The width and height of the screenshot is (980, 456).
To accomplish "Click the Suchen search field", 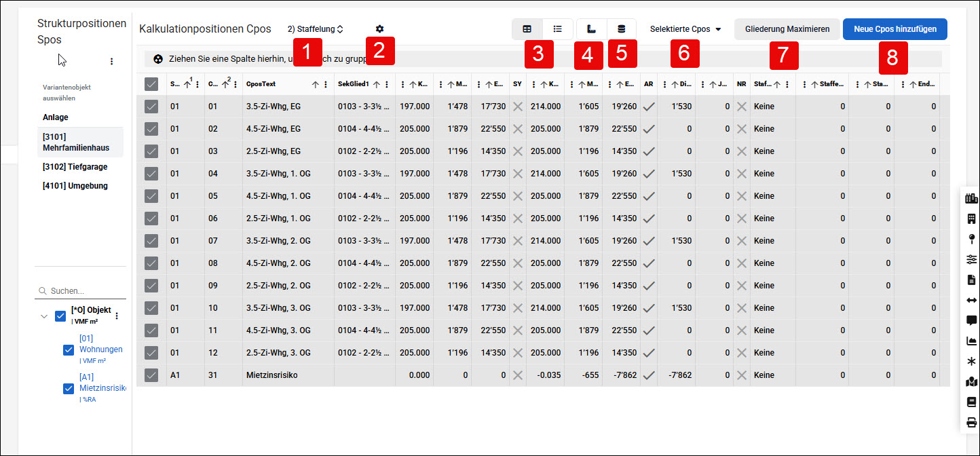I will pos(80,291).
